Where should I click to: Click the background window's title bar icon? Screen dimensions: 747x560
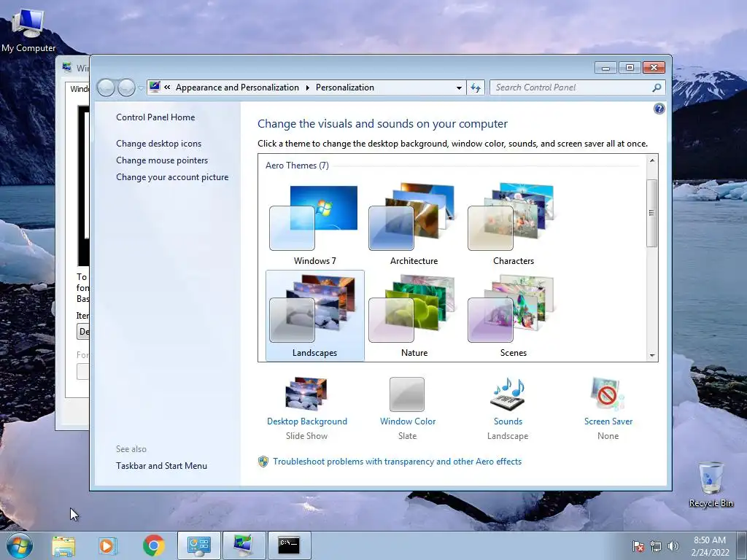66,68
